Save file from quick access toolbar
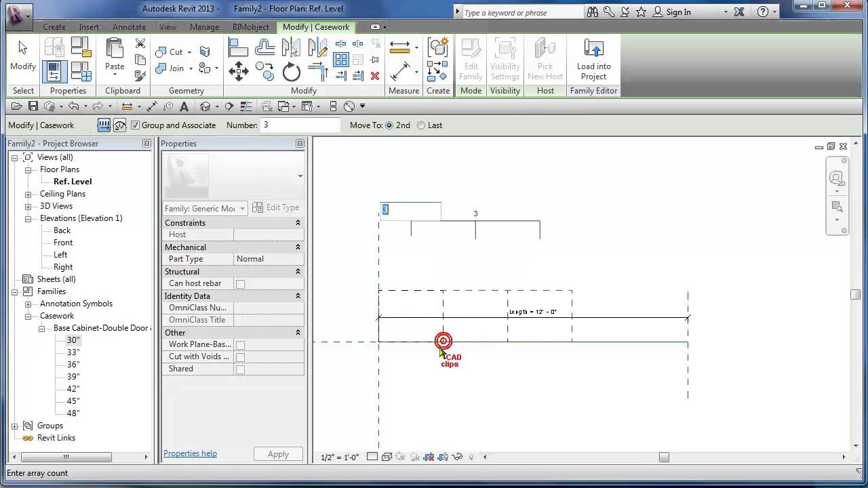Image resolution: width=868 pixels, height=488 pixels. tap(33, 106)
